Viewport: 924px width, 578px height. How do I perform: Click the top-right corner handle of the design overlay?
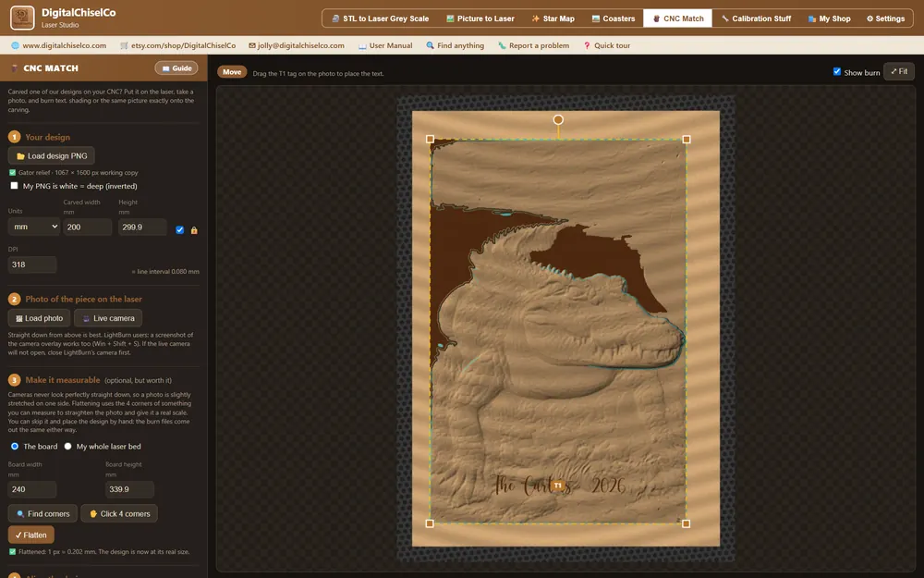(x=686, y=140)
